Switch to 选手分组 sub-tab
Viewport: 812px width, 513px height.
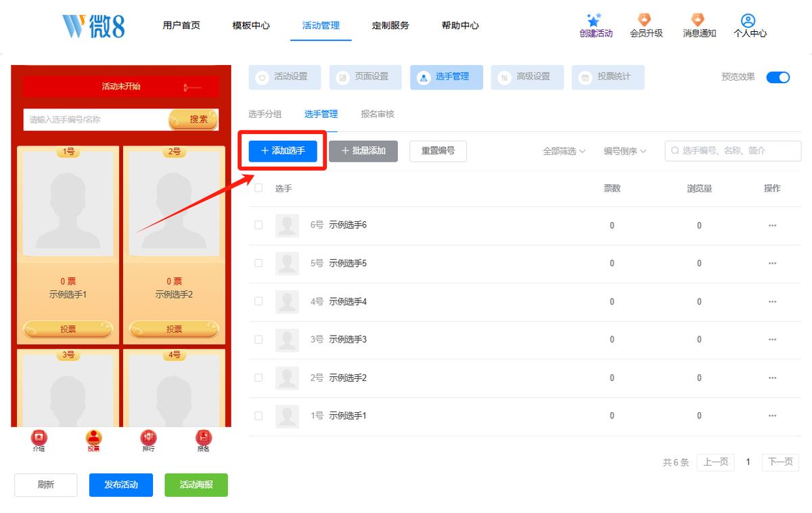[265, 114]
